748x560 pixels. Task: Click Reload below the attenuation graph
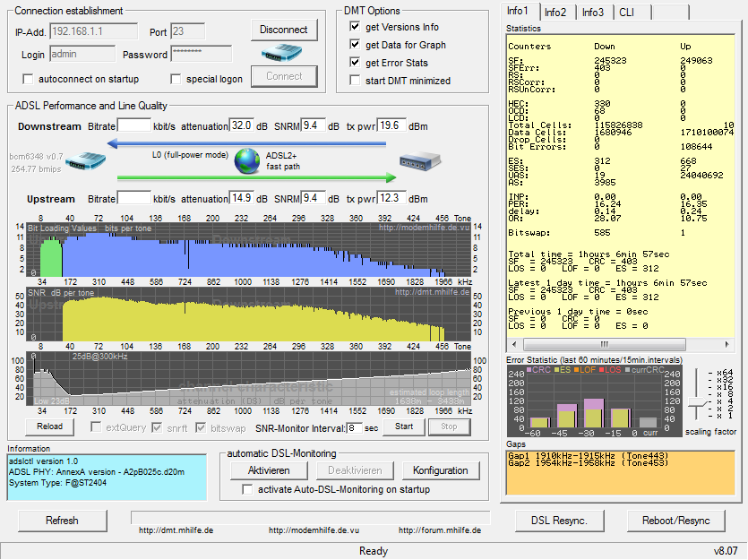(x=49, y=427)
